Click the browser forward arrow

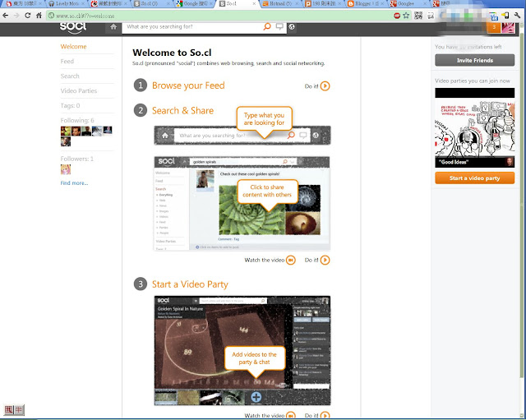[x=16, y=16]
